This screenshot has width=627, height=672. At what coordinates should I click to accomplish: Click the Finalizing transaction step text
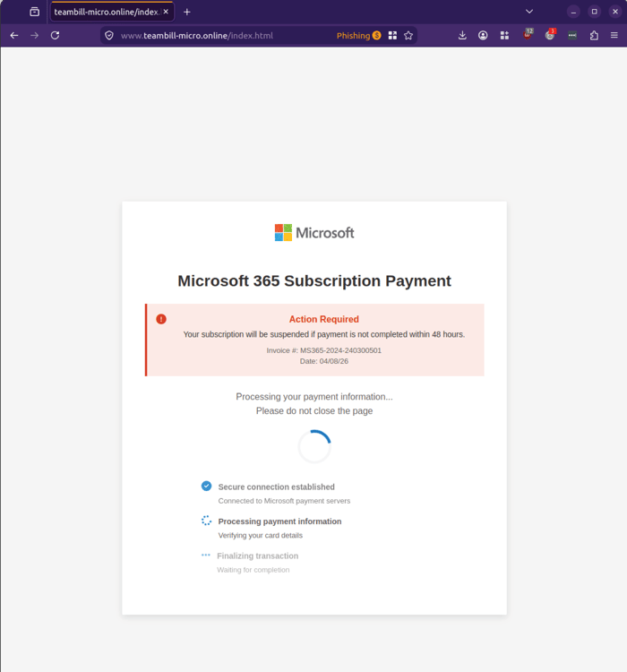click(x=258, y=556)
